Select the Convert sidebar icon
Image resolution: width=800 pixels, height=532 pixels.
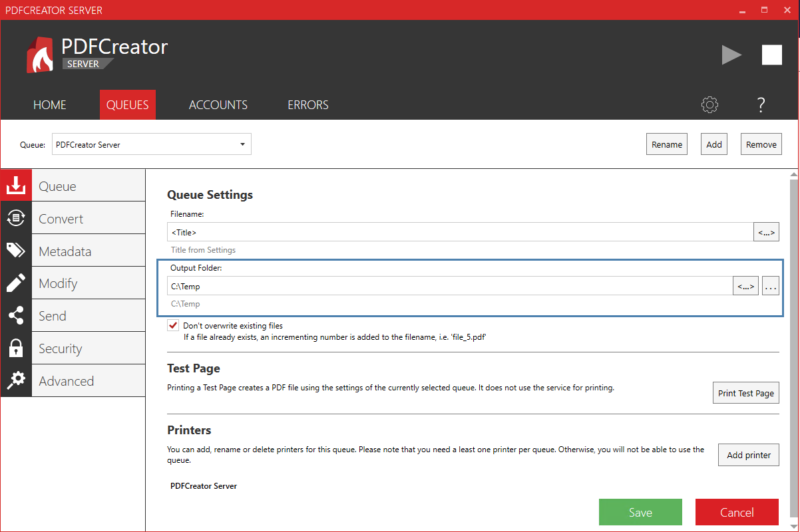click(16, 218)
